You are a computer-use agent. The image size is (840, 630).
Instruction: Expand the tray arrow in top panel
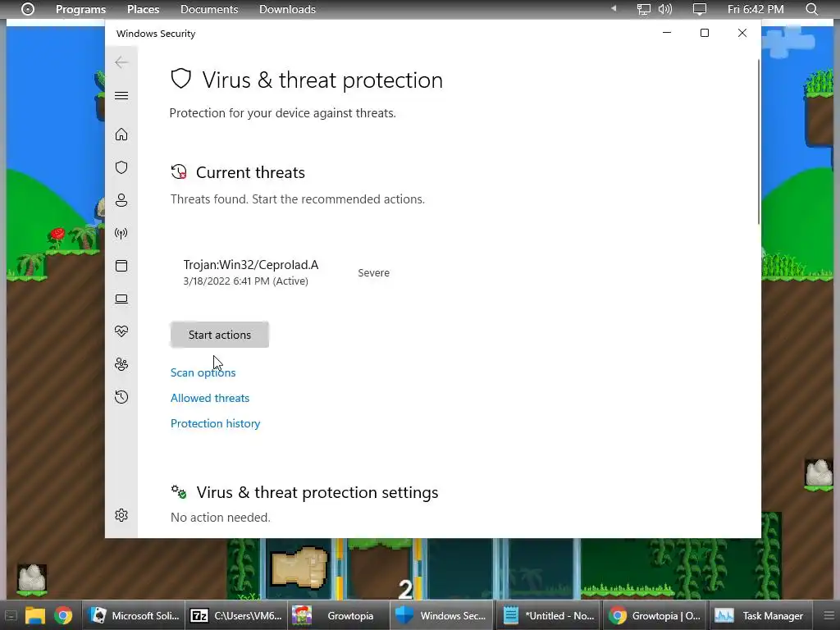coord(614,8)
